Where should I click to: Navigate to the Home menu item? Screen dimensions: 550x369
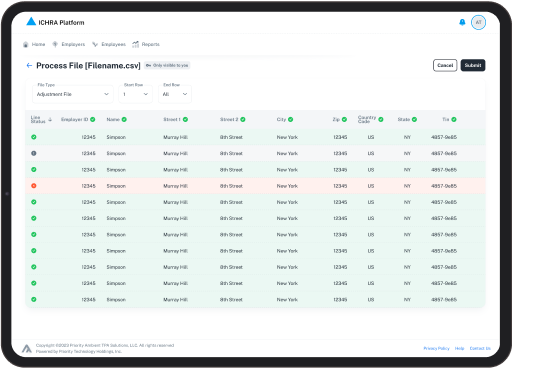(x=34, y=44)
